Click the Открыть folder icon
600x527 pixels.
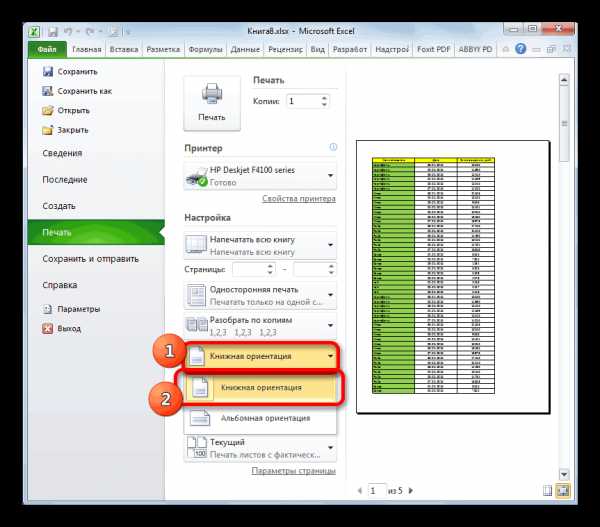click(47, 111)
